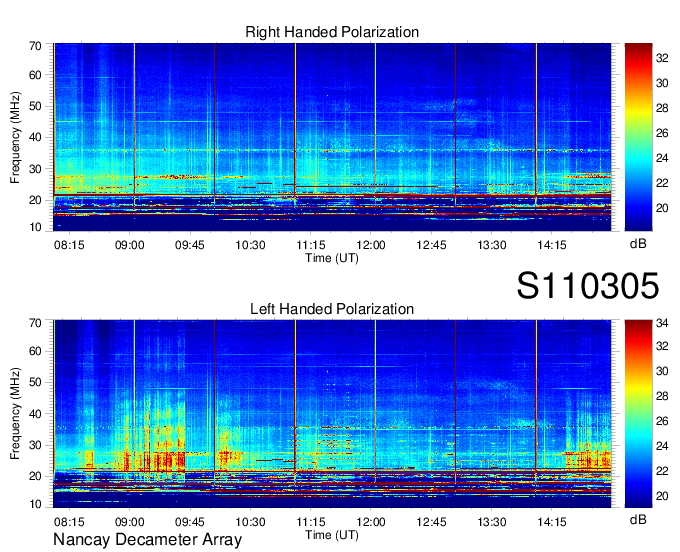This screenshot has height=552, width=680.
Task: Click the 50 MHz tick of the Right Handed plot
Action: [x=35, y=106]
